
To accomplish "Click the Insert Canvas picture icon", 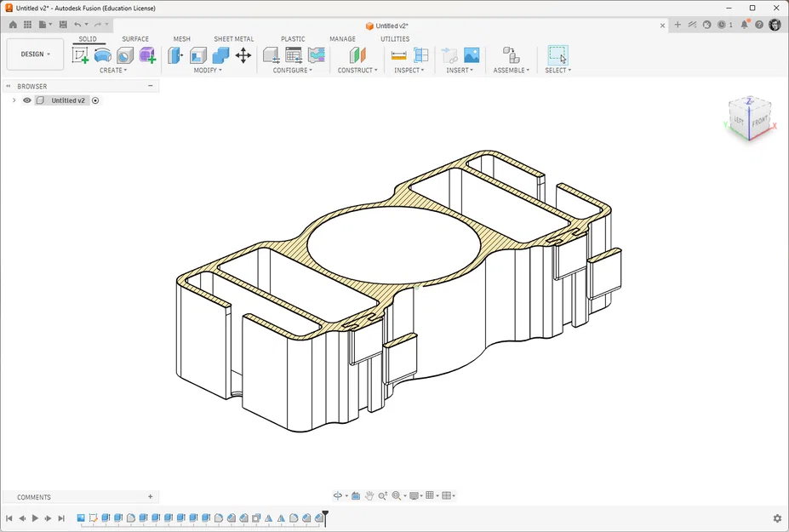I will point(472,54).
